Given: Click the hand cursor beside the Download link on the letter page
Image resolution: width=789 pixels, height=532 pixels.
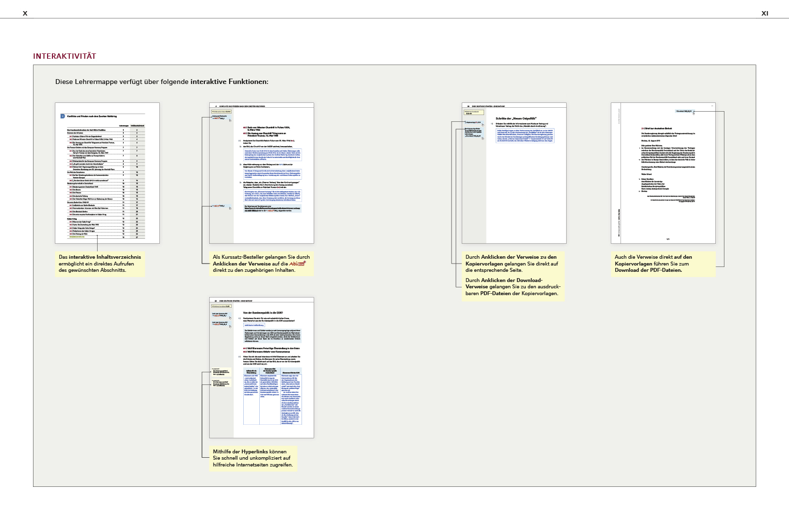Looking at the screenshot, I should [694, 113].
